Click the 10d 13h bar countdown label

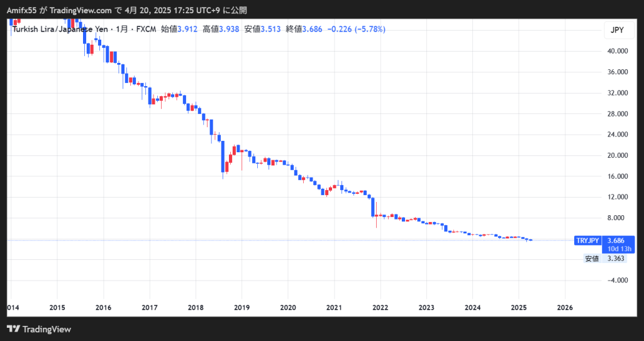point(617,248)
